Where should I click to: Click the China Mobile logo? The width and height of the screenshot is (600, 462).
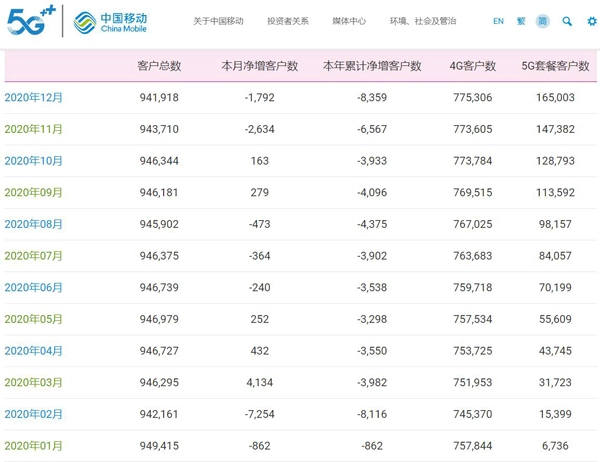pos(111,21)
